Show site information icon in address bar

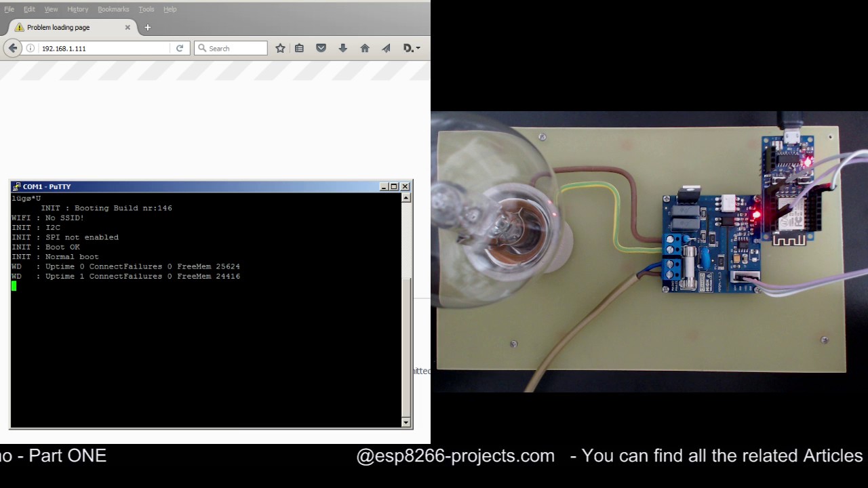30,48
